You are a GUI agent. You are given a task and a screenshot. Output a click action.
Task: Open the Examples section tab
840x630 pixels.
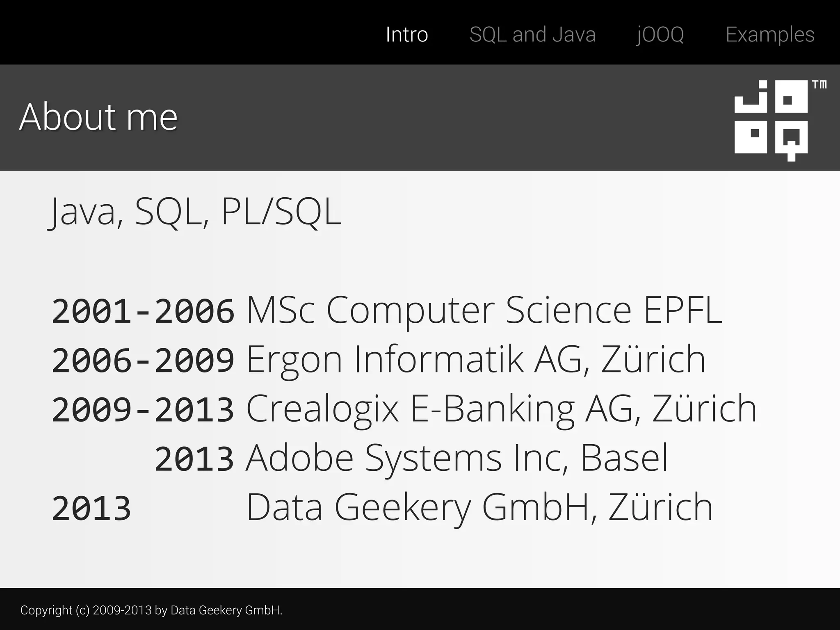770,35
